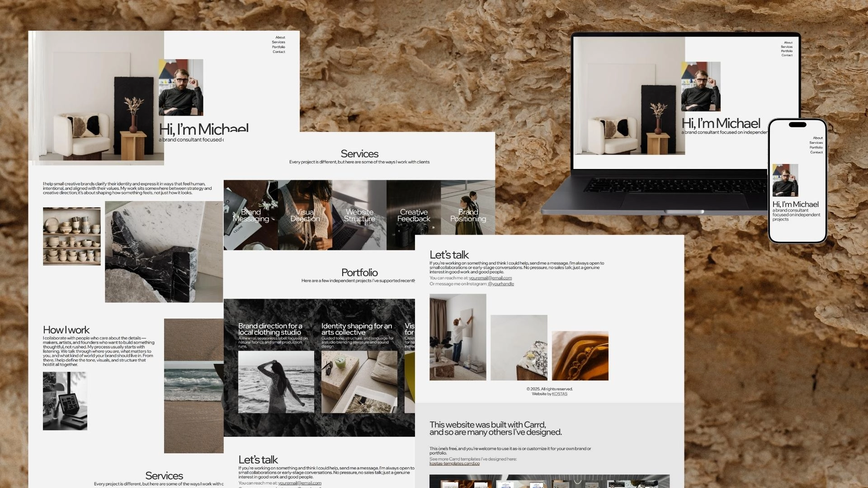Open the Creative Feedback service tile
This screenshot has height=488, width=868.
point(413,216)
